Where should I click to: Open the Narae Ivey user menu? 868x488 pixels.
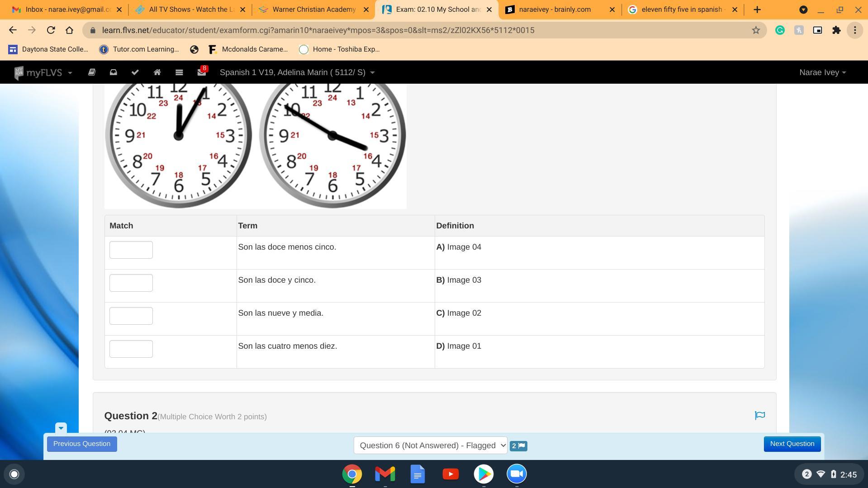click(x=822, y=72)
